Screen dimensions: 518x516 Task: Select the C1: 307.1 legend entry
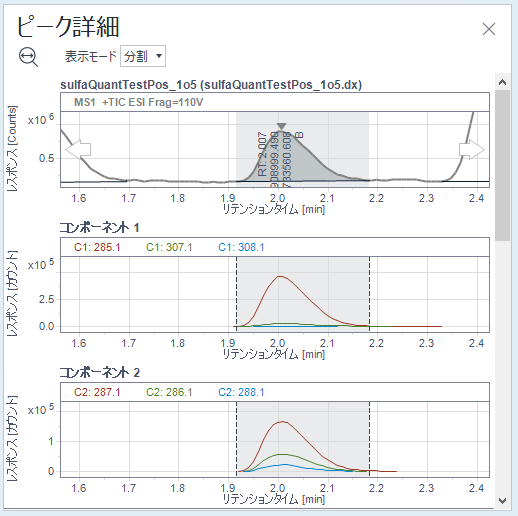click(x=169, y=247)
